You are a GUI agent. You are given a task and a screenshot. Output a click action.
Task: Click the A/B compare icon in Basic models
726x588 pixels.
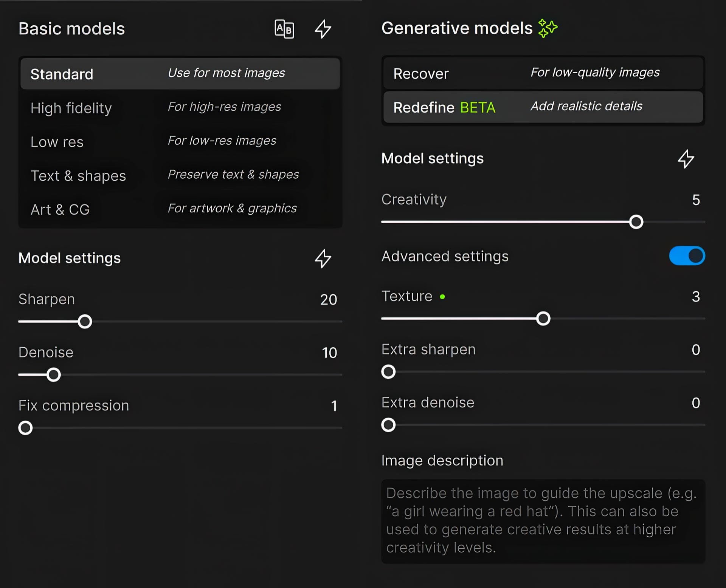(x=284, y=29)
